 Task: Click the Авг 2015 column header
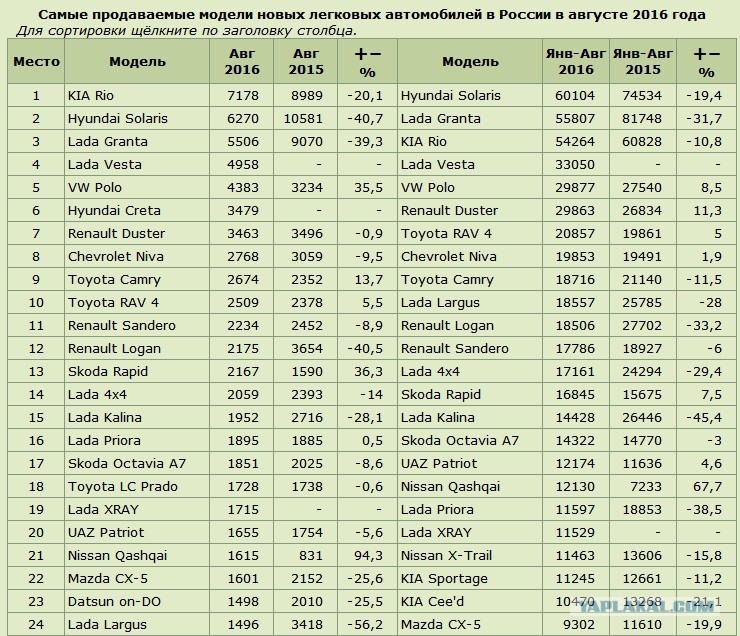pos(306,61)
